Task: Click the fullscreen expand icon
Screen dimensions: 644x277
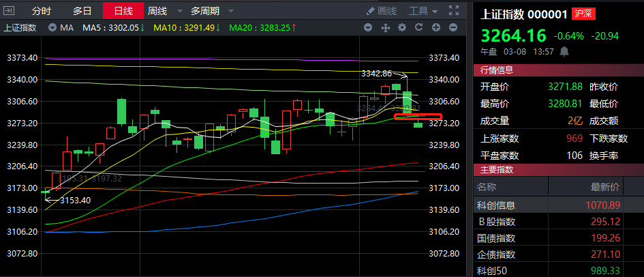Action: pos(453,11)
